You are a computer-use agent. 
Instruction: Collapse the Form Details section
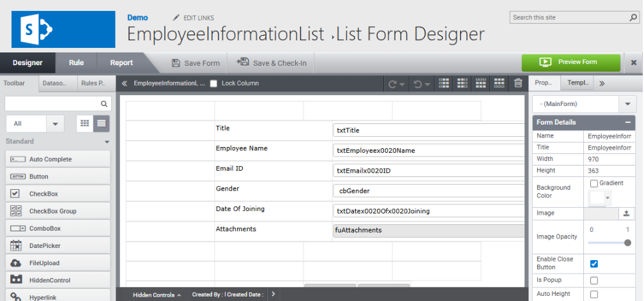tap(627, 122)
